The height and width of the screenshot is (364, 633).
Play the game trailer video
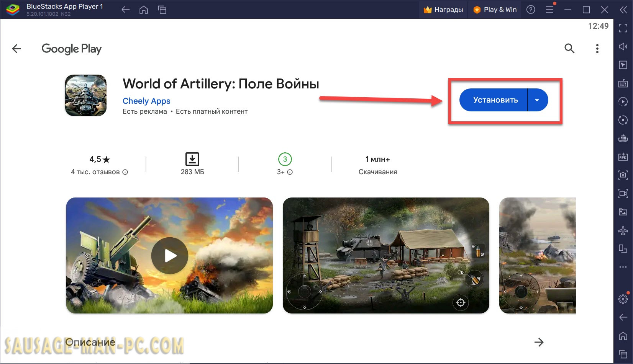[169, 256]
